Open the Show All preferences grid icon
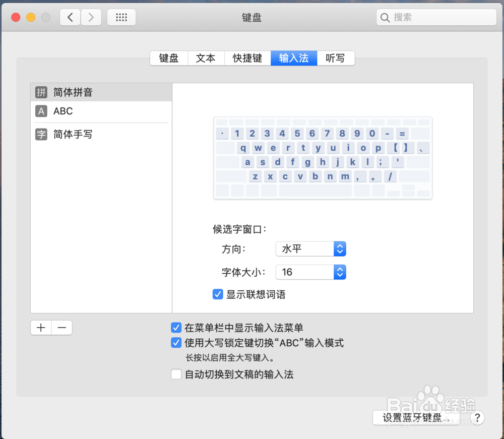Screen dimensions: 504x439 121,17
